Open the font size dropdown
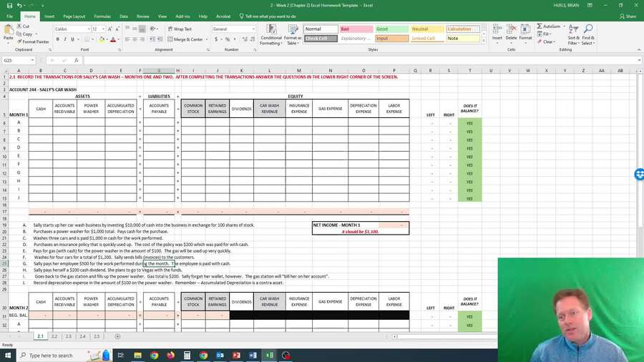Image resolution: width=644 pixels, height=362 pixels. click(x=102, y=29)
